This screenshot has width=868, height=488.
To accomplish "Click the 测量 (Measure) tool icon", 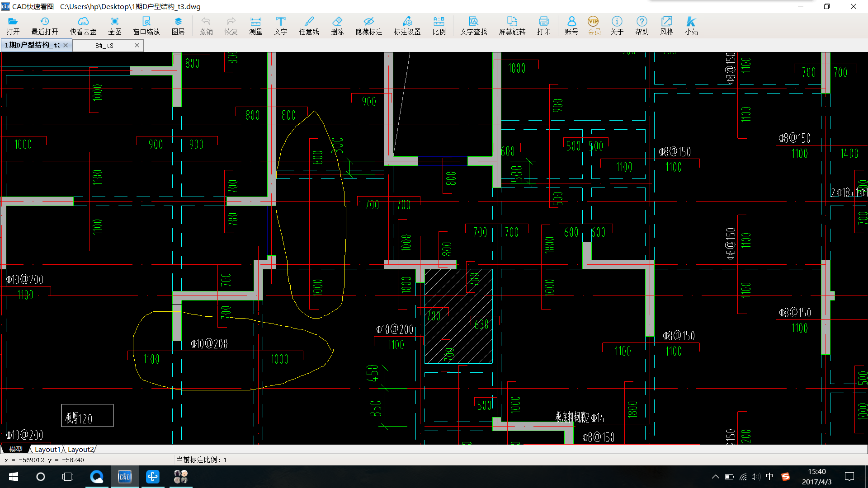I will click(x=255, y=24).
